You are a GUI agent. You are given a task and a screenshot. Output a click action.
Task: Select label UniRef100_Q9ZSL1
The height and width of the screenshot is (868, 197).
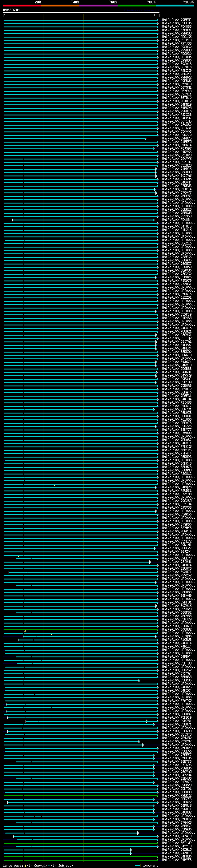(177, 94)
